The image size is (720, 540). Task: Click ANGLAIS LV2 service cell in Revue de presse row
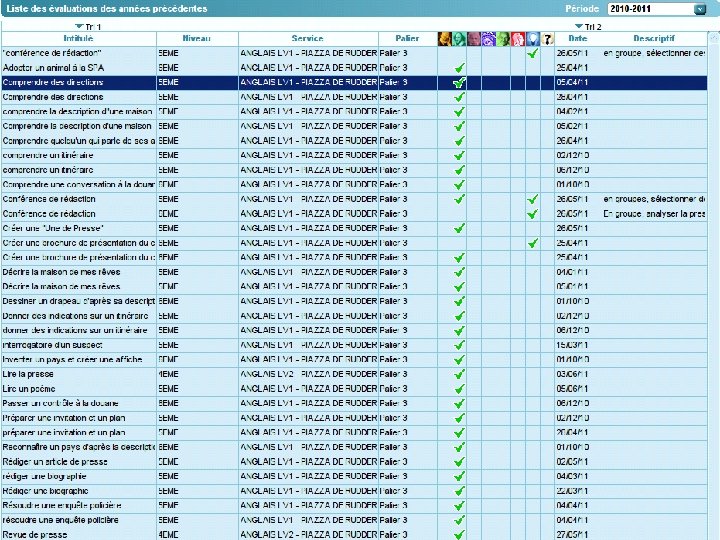(309, 534)
